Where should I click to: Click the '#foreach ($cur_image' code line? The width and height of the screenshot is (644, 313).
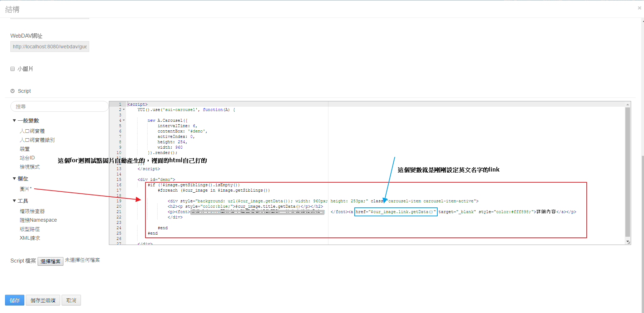pyautogui.click(x=214, y=190)
